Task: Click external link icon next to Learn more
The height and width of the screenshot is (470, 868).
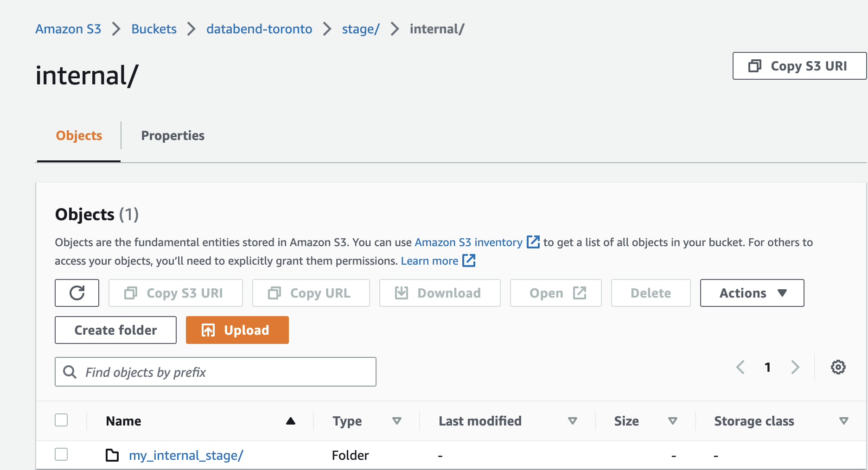Action: 469,260
